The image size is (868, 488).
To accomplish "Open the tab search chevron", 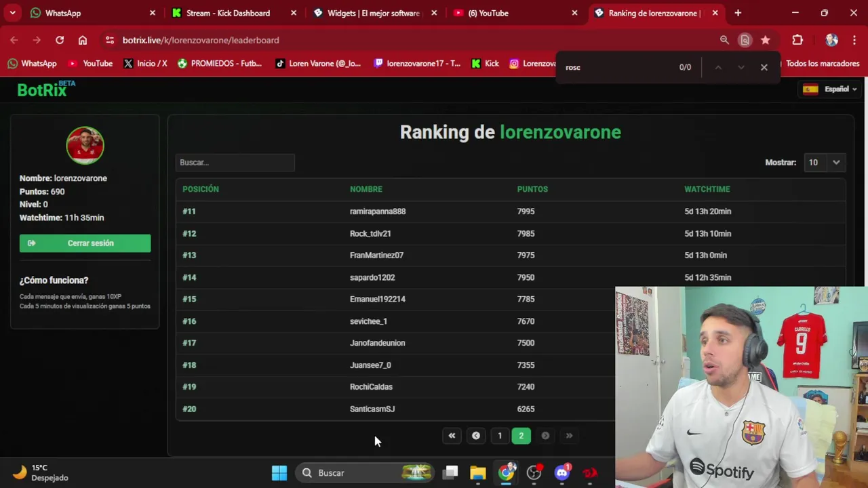I will click(x=12, y=13).
